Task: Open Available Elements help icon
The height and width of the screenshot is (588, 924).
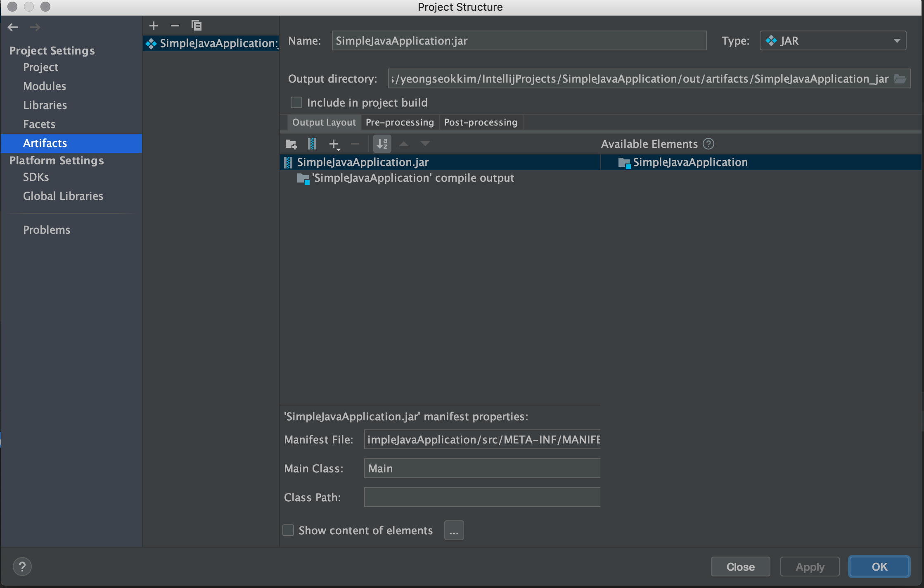Action: coord(708,144)
